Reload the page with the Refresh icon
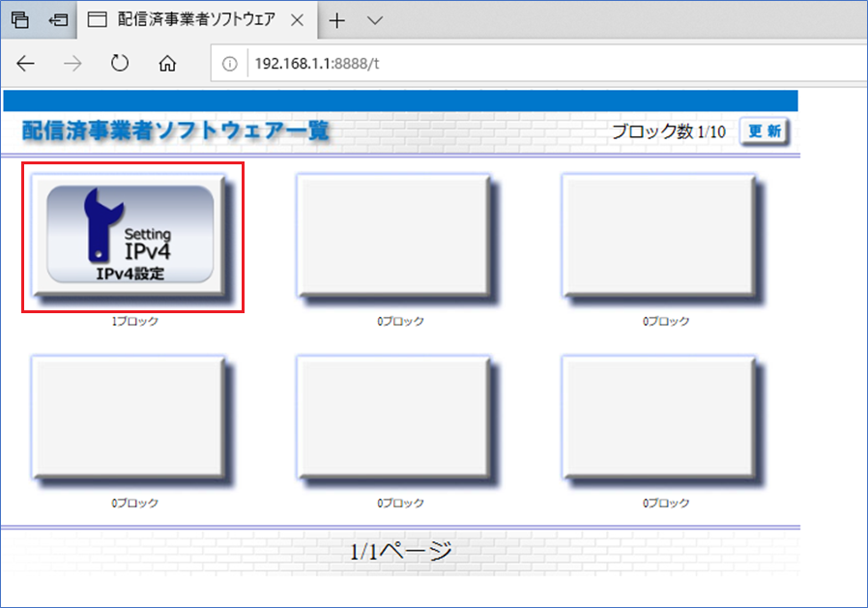Viewport: 868px width, 608px height. click(x=120, y=64)
